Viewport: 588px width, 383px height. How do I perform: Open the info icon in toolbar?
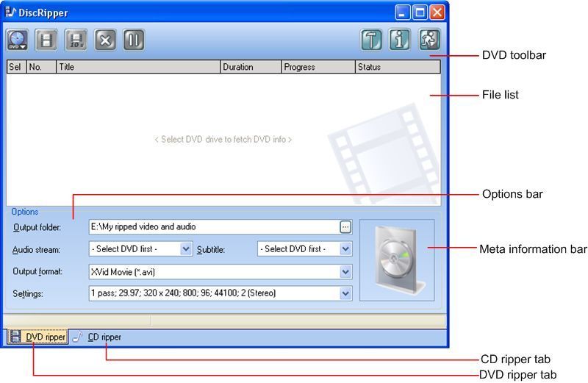pyautogui.click(x=400, y=40)
